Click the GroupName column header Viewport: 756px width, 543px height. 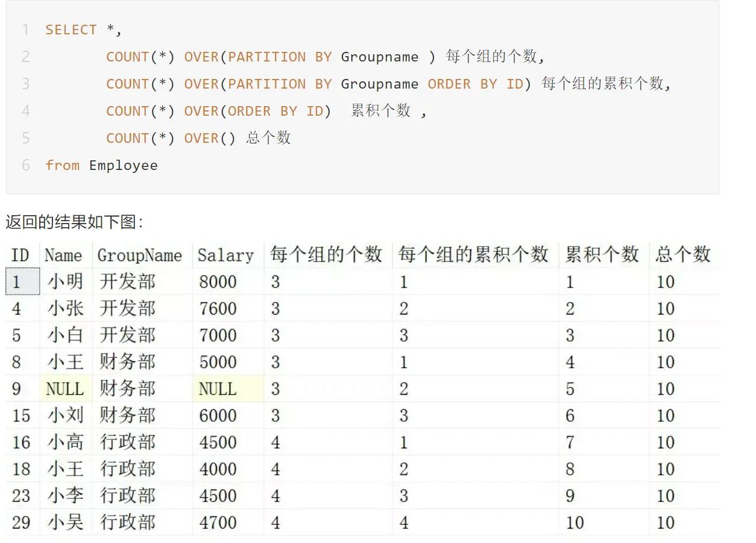pyautogui.click(x=139, y=255)
